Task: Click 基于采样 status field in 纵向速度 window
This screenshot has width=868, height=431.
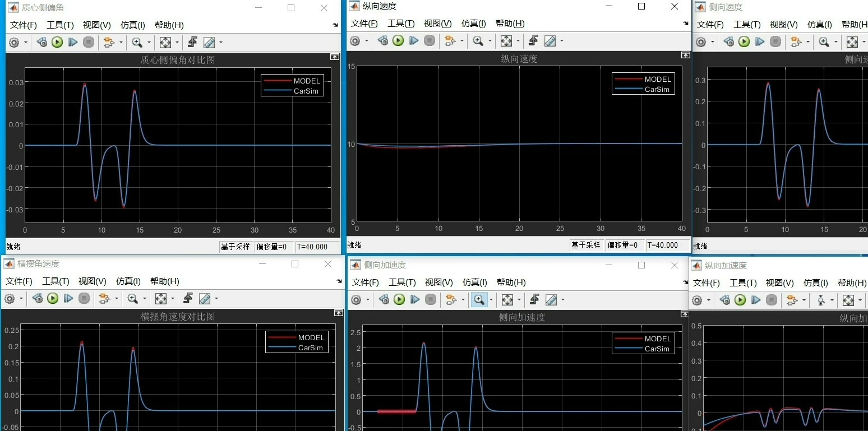Action: coord(585,245)
